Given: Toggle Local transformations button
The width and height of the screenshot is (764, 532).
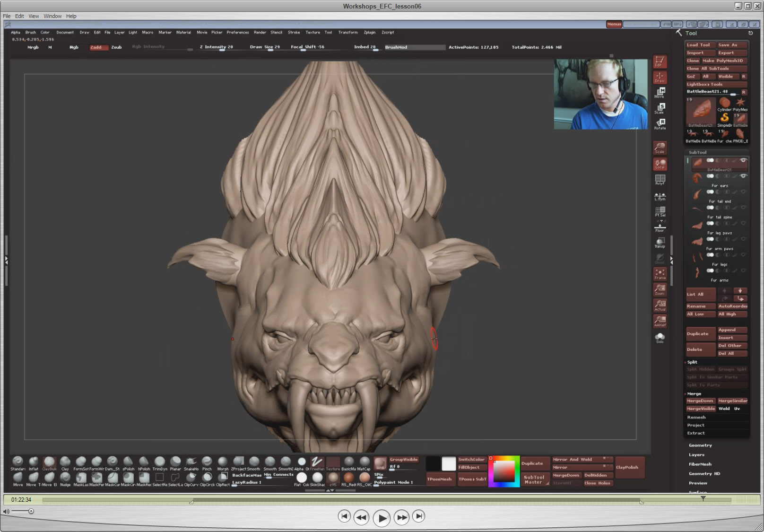Looking at the screenshot, I should [660, 164].
